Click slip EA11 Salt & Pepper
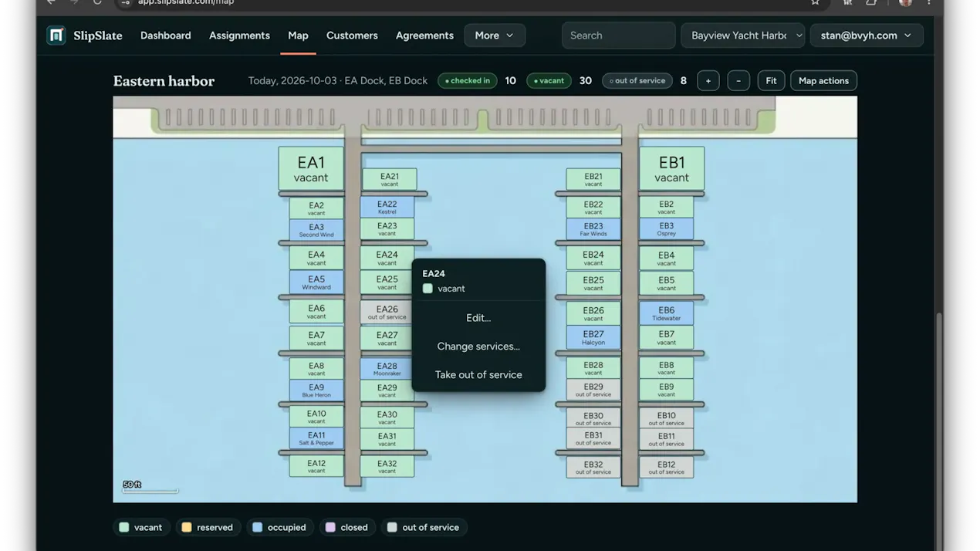The height and width of the screenshot is (551, 980). coord(316,438)
